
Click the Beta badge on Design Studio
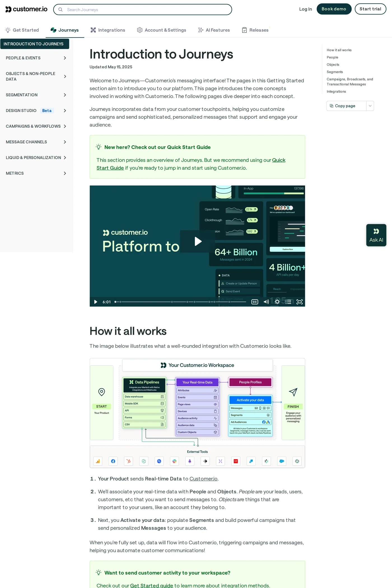47,111
